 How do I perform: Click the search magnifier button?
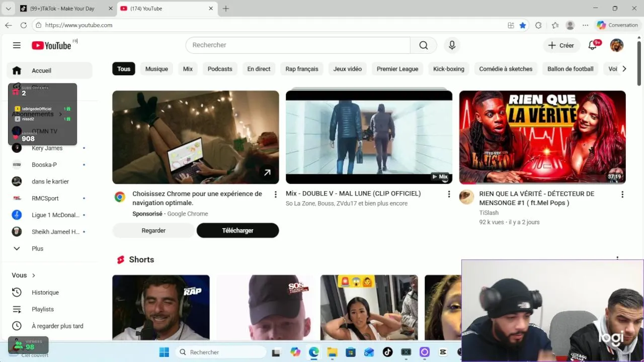(x=424, y=45)
